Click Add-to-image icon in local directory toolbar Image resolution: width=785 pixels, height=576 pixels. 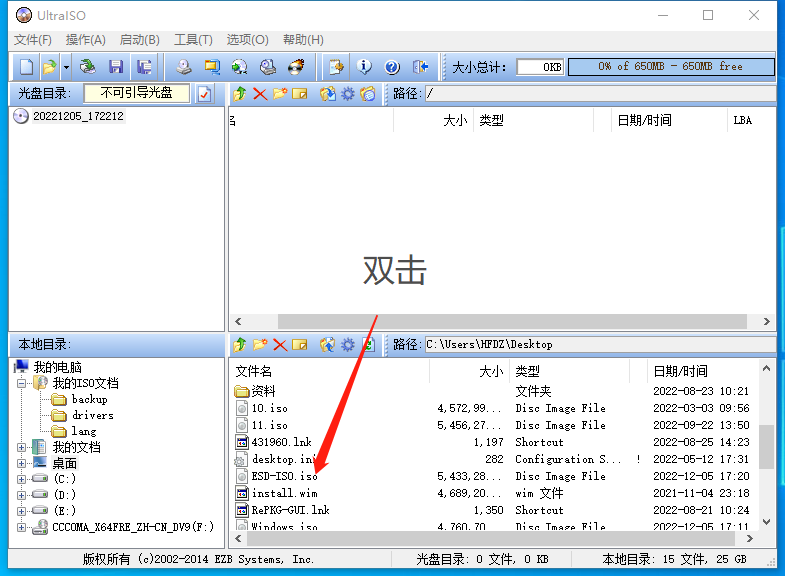[x=327, y=344]
